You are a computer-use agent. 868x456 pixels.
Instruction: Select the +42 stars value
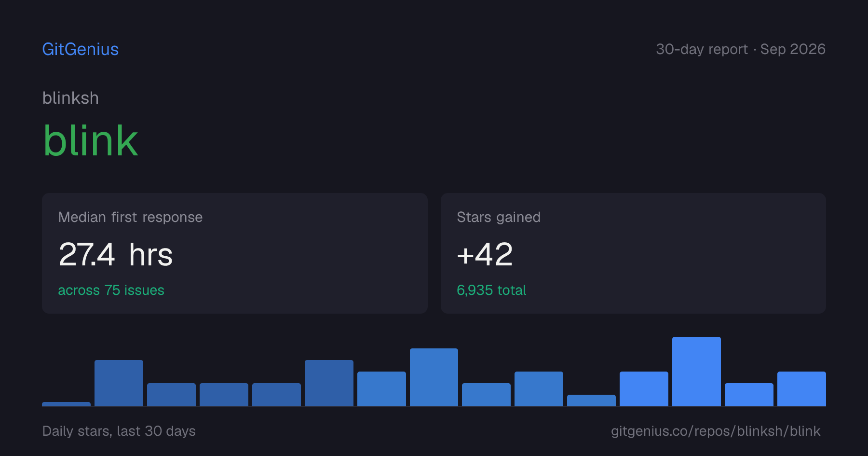tap(485, 254)
